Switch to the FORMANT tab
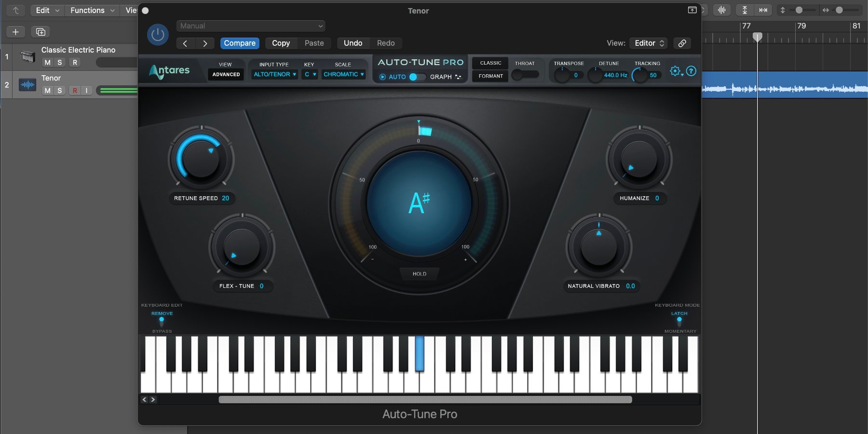The image size is (868, 434). [x=490, y=76]
